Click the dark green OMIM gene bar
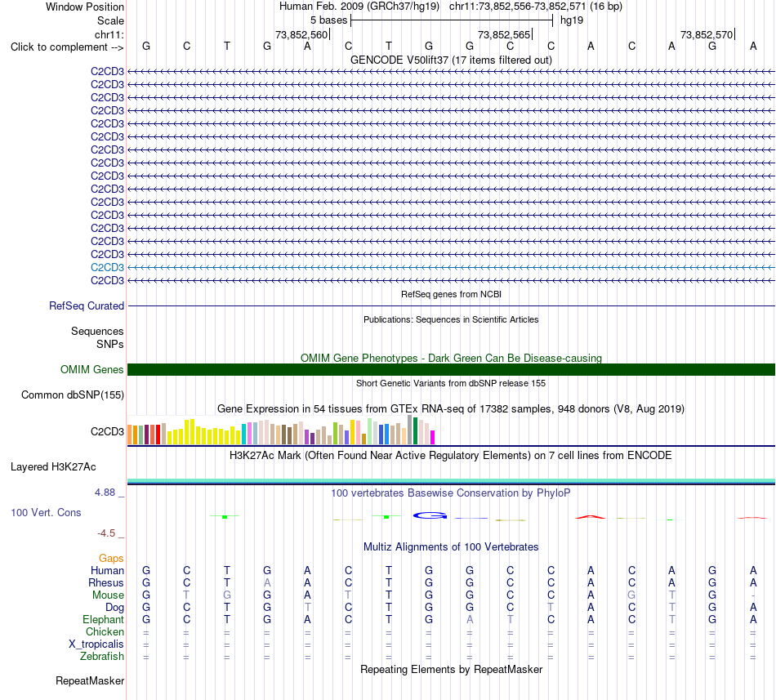The height and width of the screenshot is (700, 776). 451,369
